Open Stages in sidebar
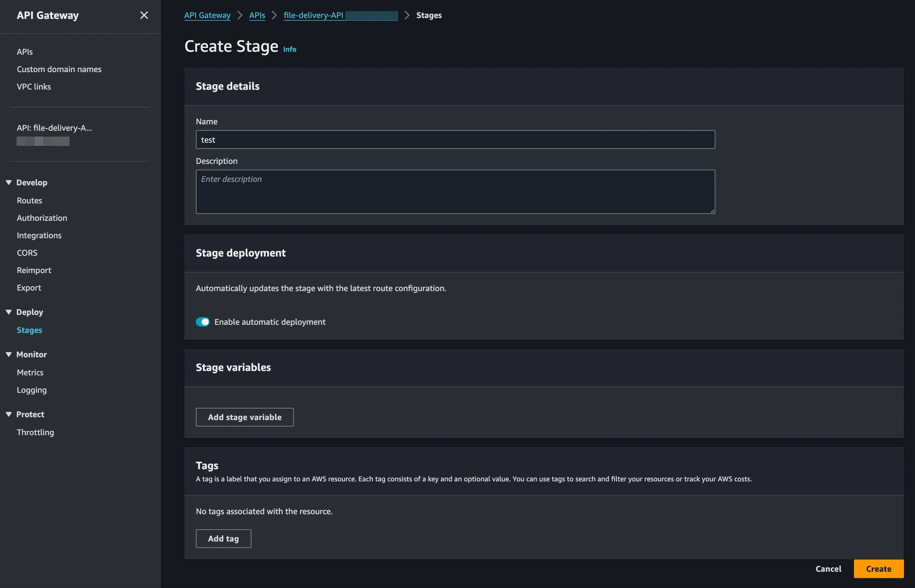 [x=29, y=330]
